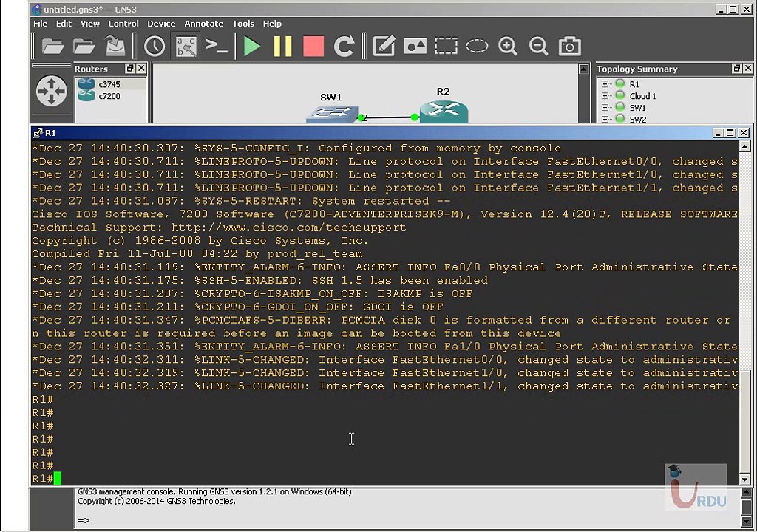The image size is (757, 532).
Task: Expand the SW1 node in Topology Summary
Action: (605, 107)
